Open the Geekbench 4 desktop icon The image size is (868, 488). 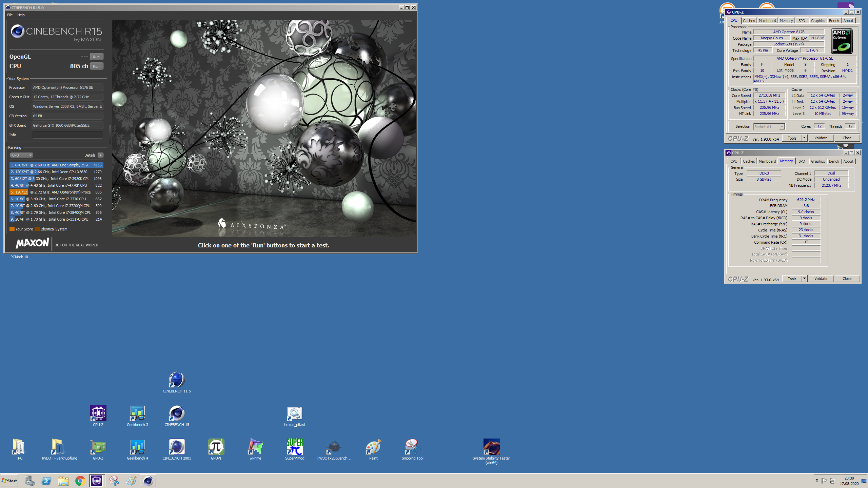point(137,449)
